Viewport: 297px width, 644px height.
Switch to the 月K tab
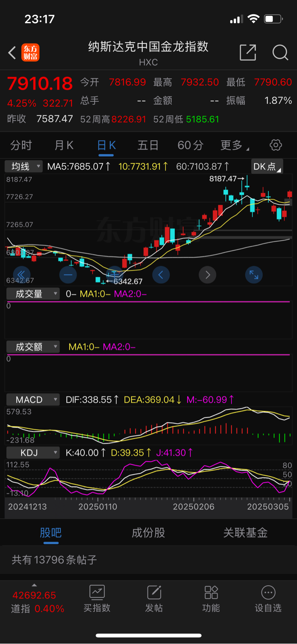click(x=64, y=145)
